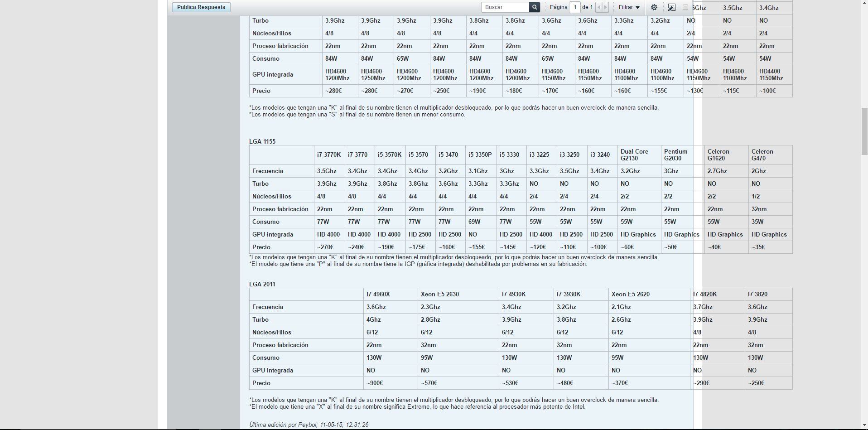The image size is (868, 430).
Task: Select the 'LGA 1155' heading
Action: point(262,141)
